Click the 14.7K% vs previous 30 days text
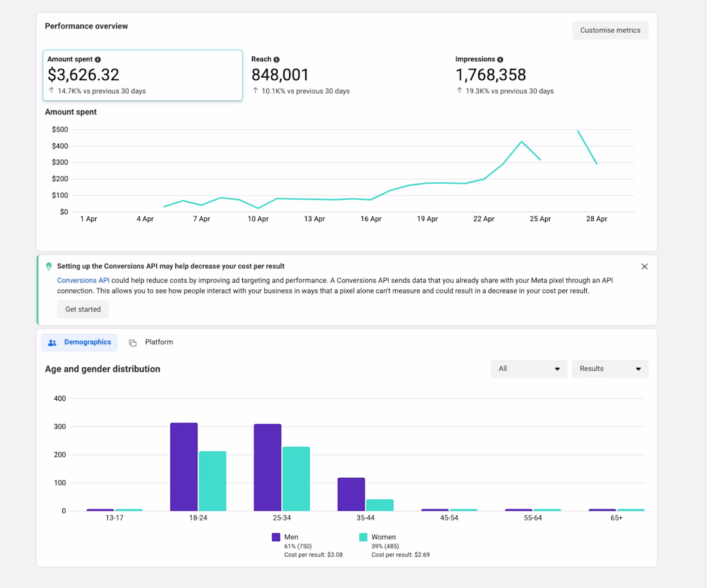The width and height of the screenshot is (707, 588). coord(102,91)
